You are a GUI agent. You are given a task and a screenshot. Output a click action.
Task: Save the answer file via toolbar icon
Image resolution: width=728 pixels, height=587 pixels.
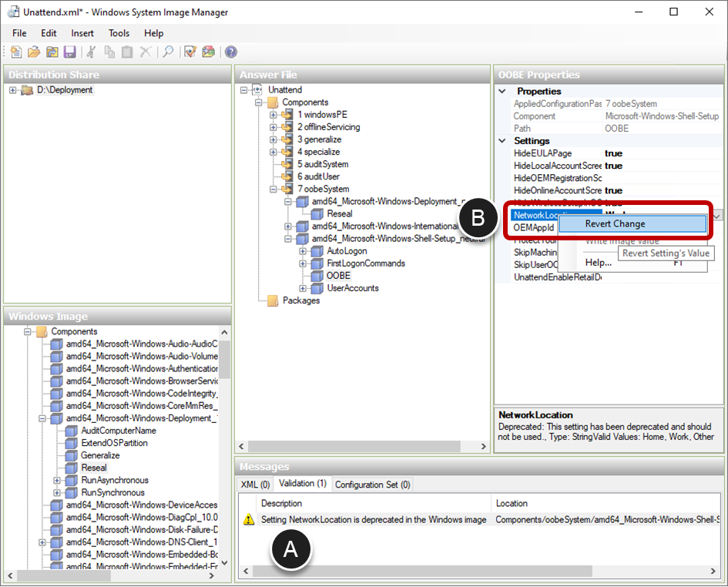click(x=69, y=52)
